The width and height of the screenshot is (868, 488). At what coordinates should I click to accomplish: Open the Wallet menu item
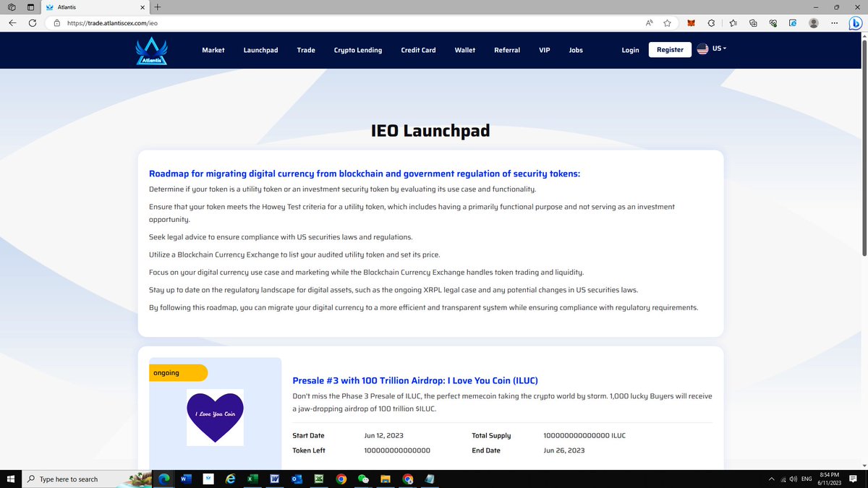pyautogui.click(x=465, y=50)
